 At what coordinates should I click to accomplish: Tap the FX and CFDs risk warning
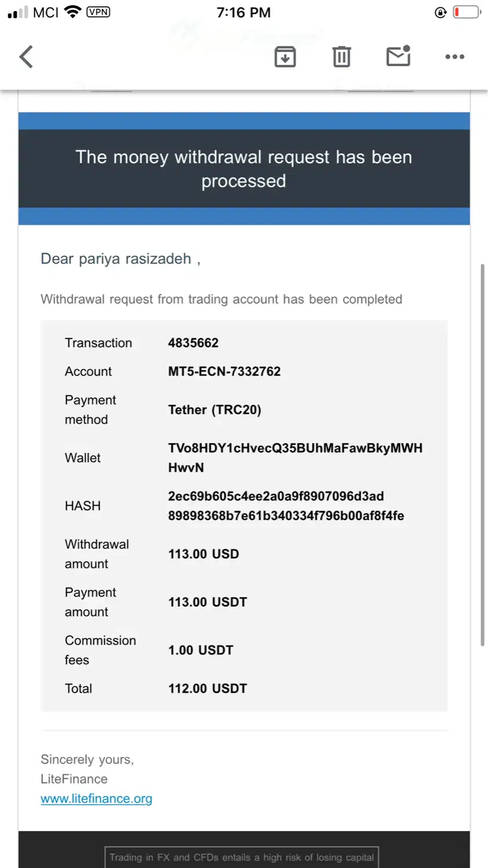click(x=241, y=857)
